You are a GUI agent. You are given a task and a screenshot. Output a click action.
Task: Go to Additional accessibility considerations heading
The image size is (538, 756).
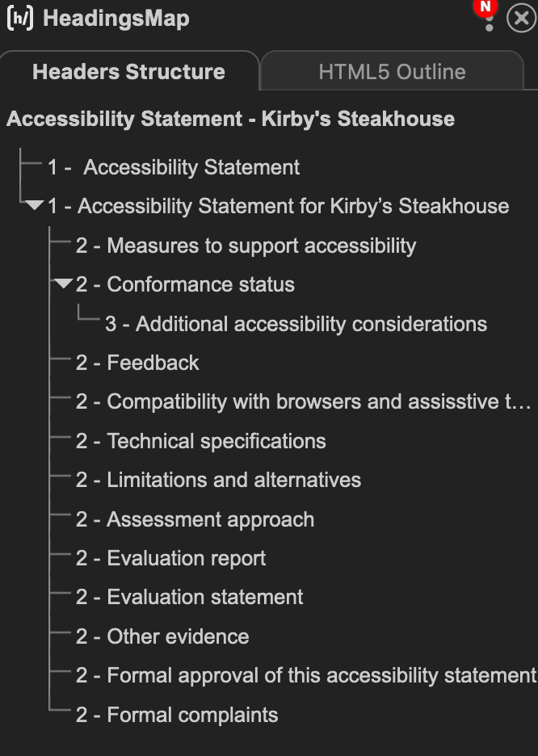pos(296,324)
